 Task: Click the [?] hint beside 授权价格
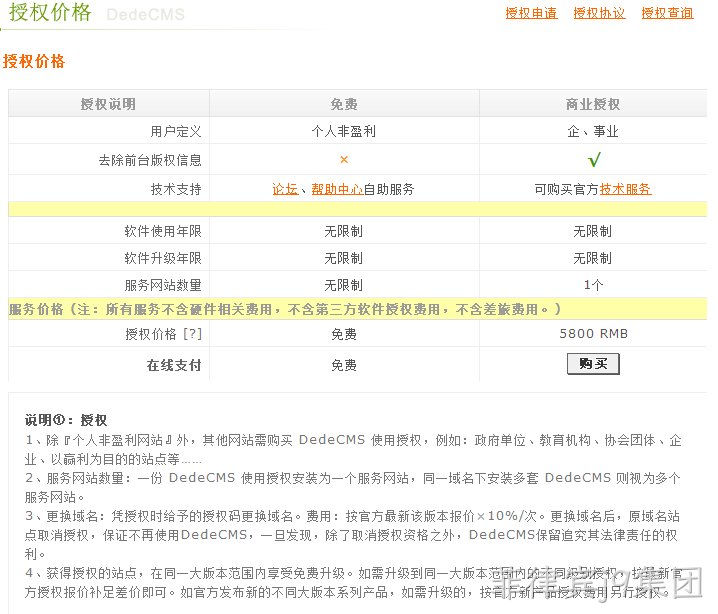(x=192, y=334)
